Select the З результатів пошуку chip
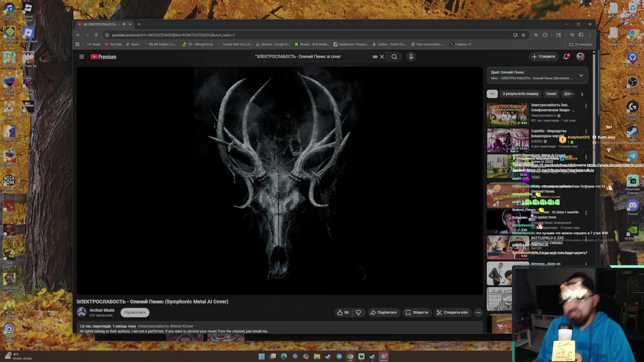This screenshot has height=362, width=644. point(520,94)
